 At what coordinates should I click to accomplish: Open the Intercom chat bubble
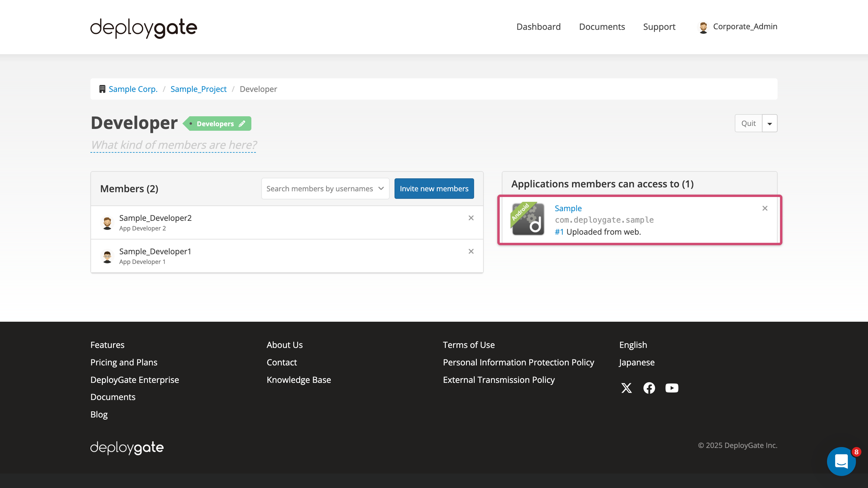click(x=841, y=461)
